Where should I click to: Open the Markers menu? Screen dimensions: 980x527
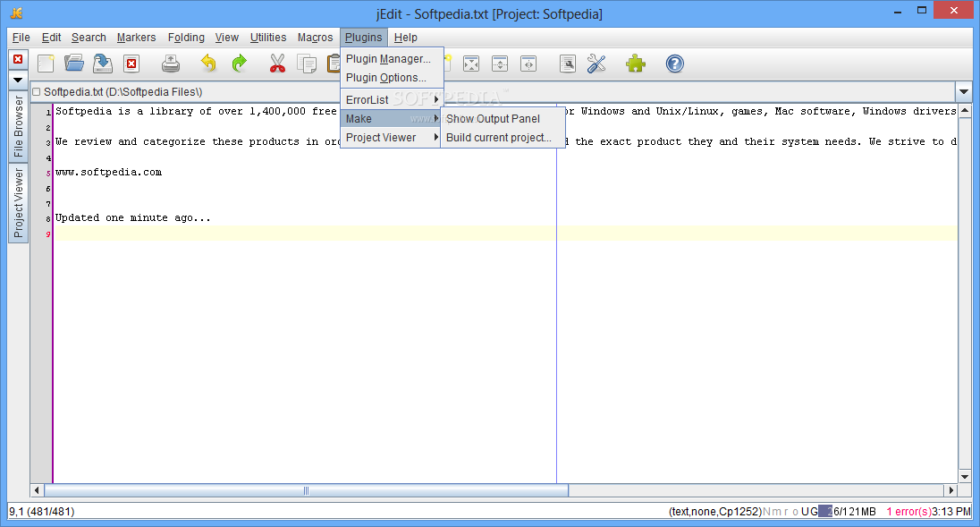[136, 38]
